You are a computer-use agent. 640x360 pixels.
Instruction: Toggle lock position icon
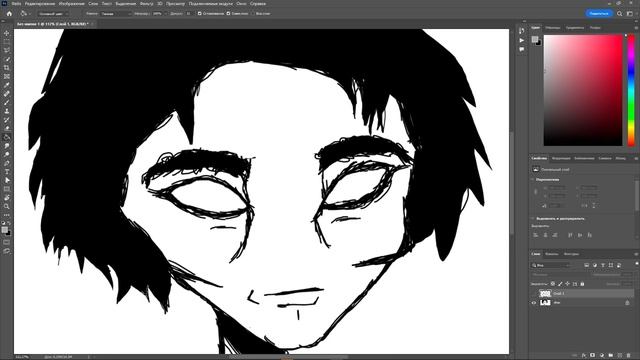point(567,284)
